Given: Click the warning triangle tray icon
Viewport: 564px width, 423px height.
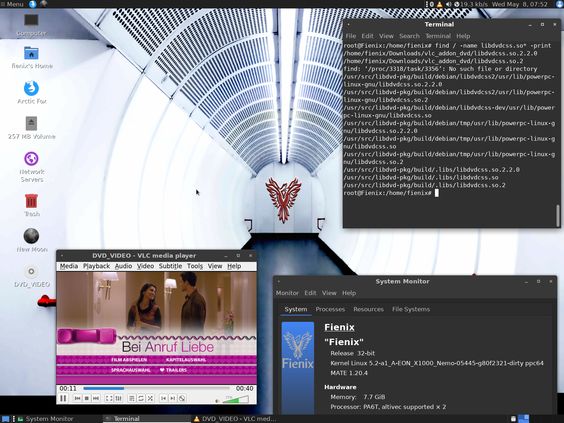Looking at the screenshot, I should pyautogui.click(x=440, y=4).
